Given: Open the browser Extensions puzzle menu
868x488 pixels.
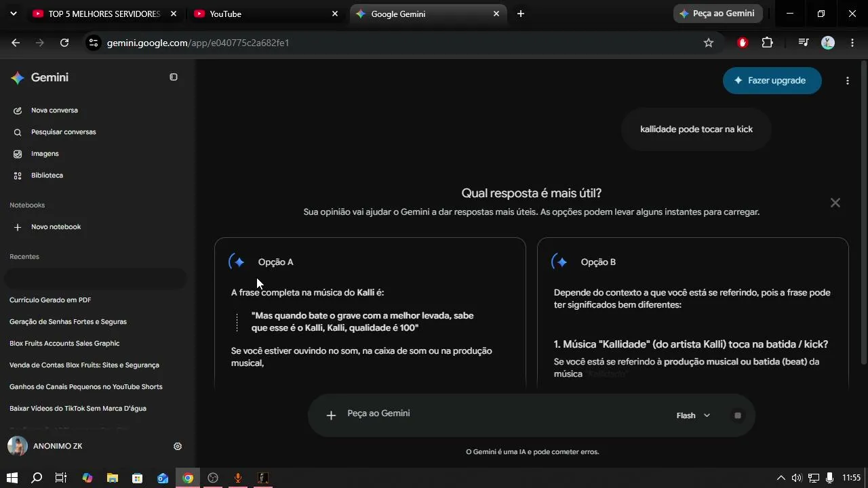Looking at the screenshot, I should [x=767, y=43].
